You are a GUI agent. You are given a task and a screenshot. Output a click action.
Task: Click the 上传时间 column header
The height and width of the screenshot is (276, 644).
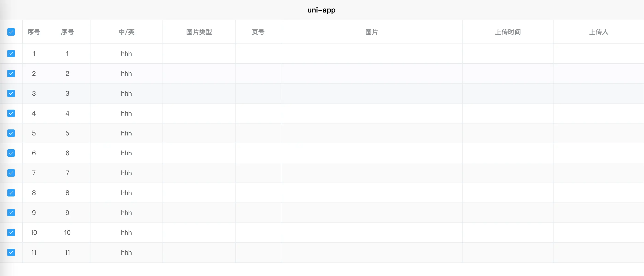508,32
